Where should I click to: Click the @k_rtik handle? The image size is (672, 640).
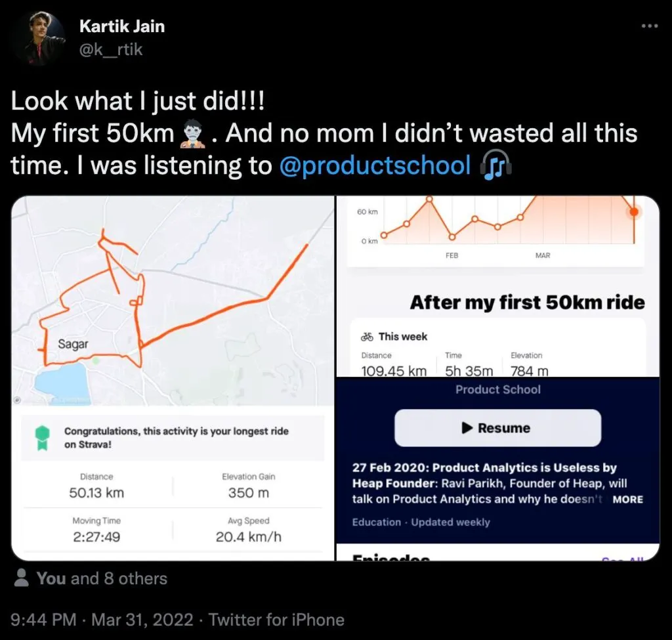tap(110, 49)
